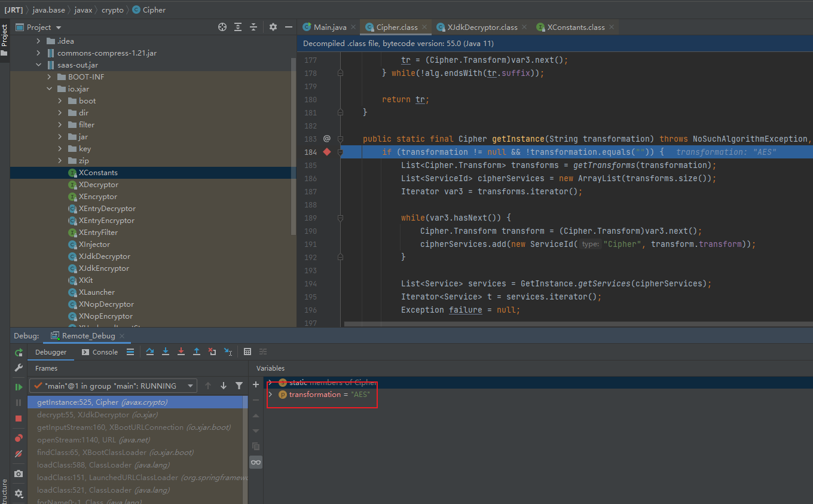Switch to the XJdkDecryptor.class tab

[482, 27]
